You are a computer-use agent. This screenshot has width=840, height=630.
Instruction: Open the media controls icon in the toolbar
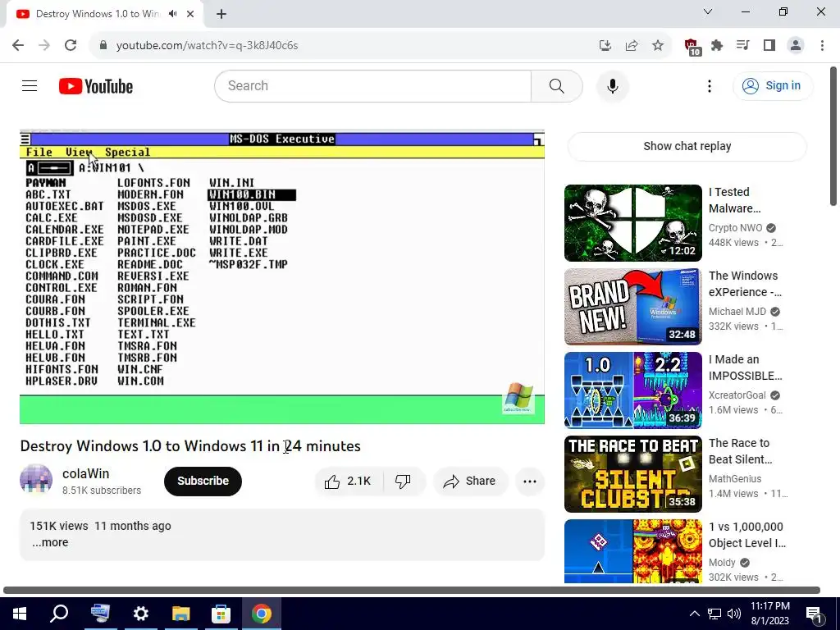tap(743, 46)
